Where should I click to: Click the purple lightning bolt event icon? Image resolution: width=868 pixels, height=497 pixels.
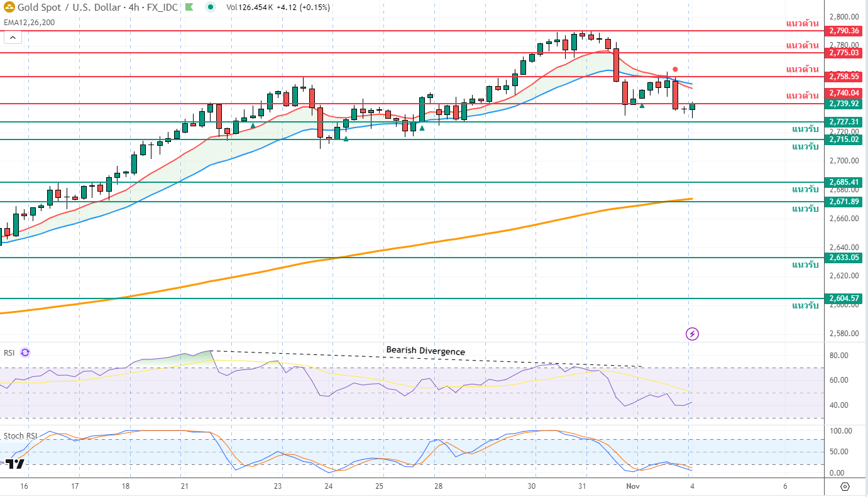tap(692, 334)
